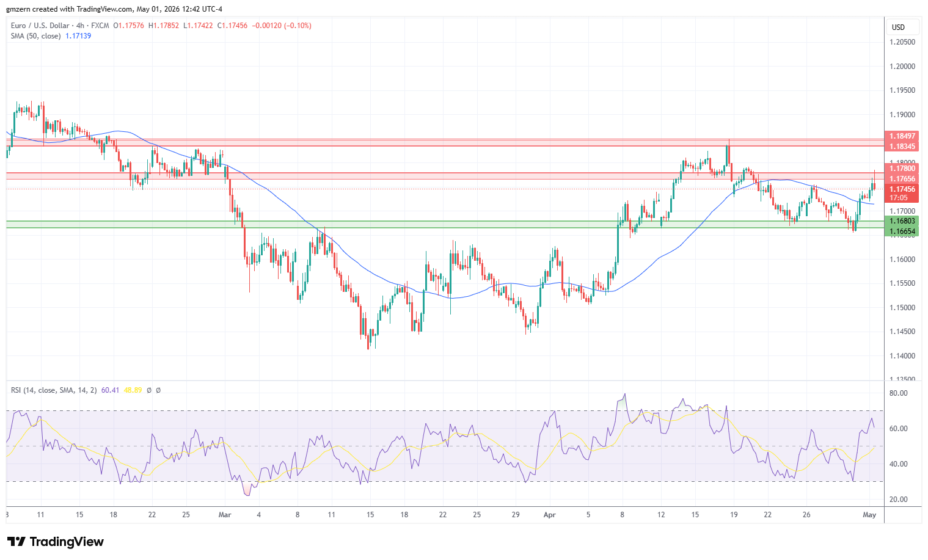Click the 1.14000 price axis label
The image size is (928, 560).
(x=902, y=356)
